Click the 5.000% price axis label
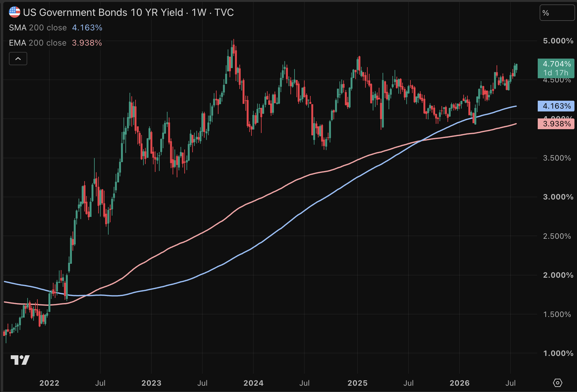577x392 pixels. click(x=558, y=41)
